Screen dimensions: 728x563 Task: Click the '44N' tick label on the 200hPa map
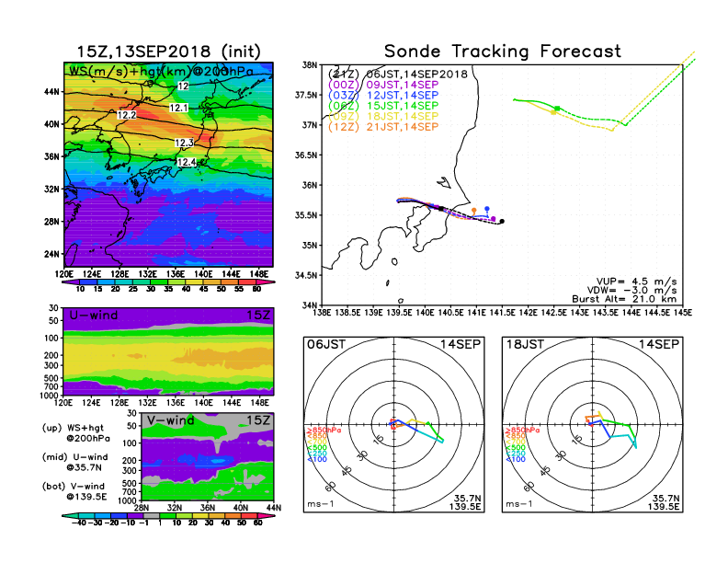(51, 91)
